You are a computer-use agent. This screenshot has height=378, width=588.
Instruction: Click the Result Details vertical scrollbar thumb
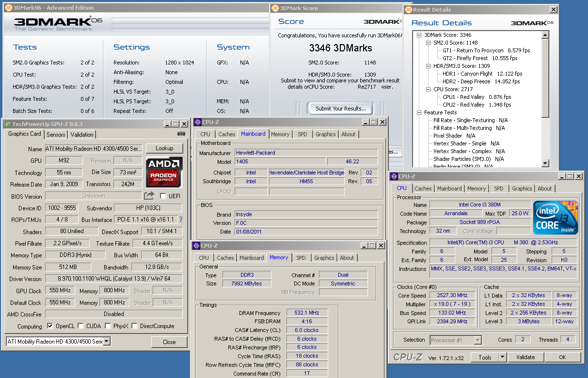545,79
